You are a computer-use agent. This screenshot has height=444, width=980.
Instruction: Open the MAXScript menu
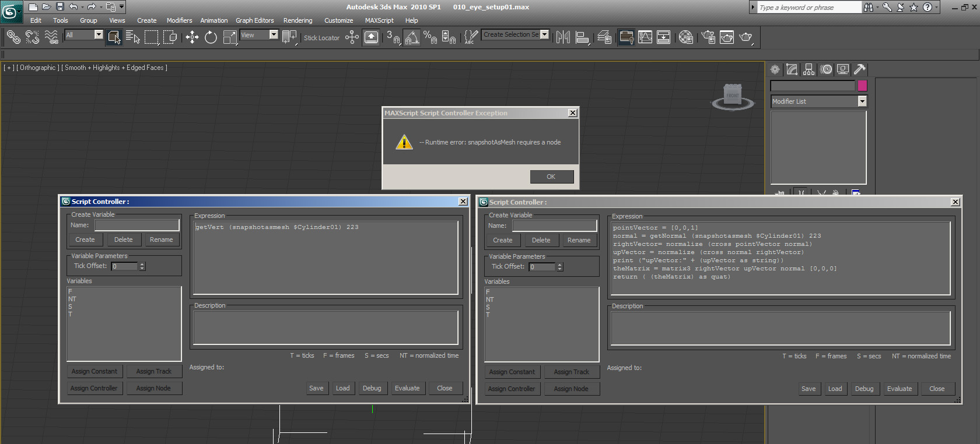point(379,20)
